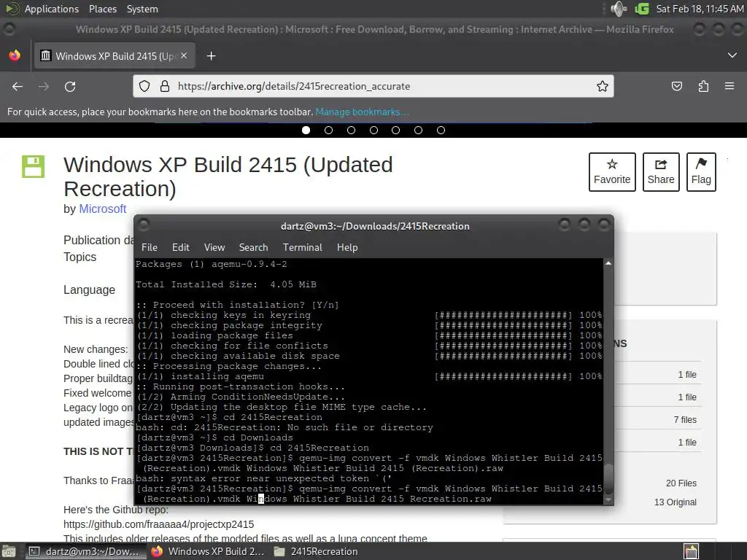Open the terminal Help menu
Viewport: 747px width, 560px height.
tap(347, 247)
